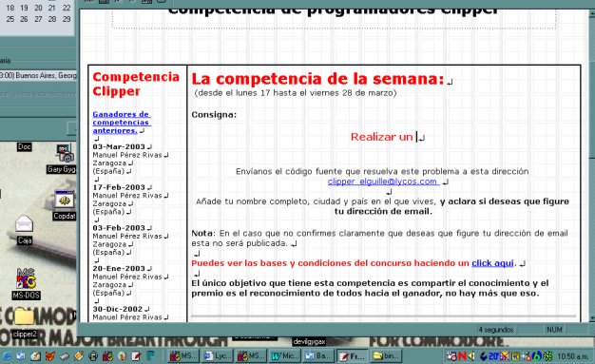Screen dimensions: 595x364
Task: Click the fox icon in quick launch
Action: click(49, 356)
